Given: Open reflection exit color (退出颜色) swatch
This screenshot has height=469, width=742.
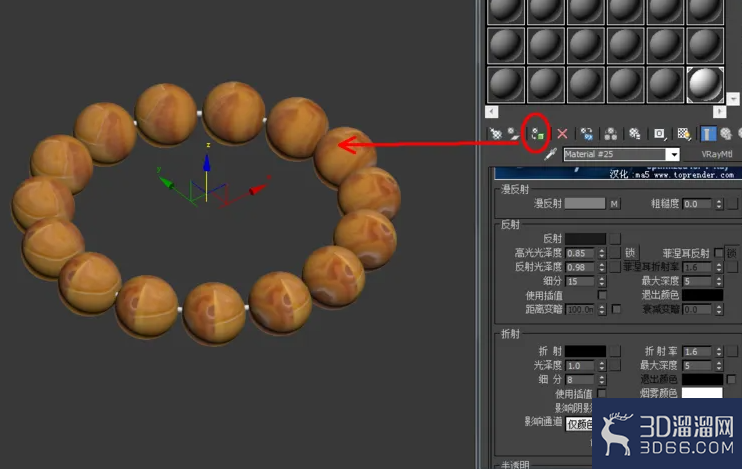Looking at the screenshot, I should tap(702, 295).
